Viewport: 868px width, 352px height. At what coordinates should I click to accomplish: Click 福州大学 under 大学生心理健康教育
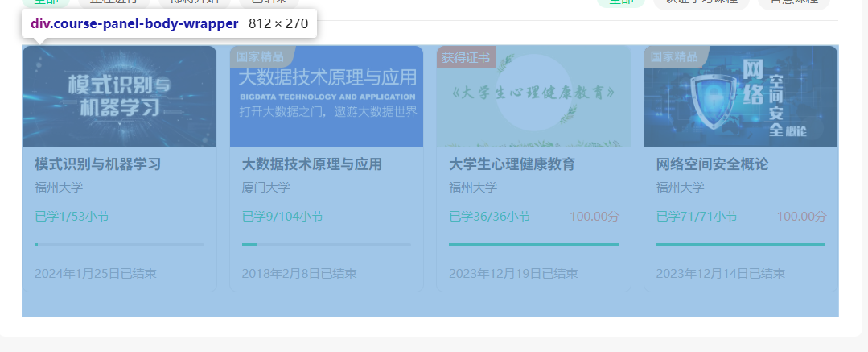click(x=473, y=188)
